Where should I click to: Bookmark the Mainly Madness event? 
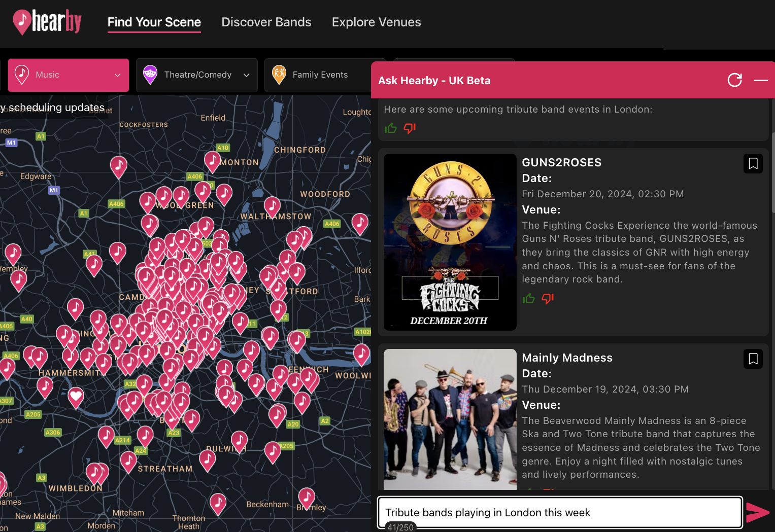pos(753,359)
